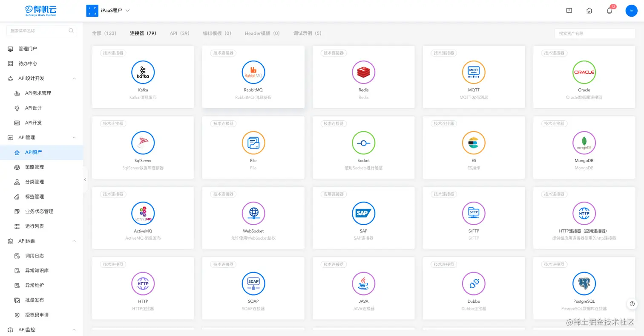Choose the MQTT connector icon
The height and width of the screenshot is (336, 644).
click(x=474, y=72)
